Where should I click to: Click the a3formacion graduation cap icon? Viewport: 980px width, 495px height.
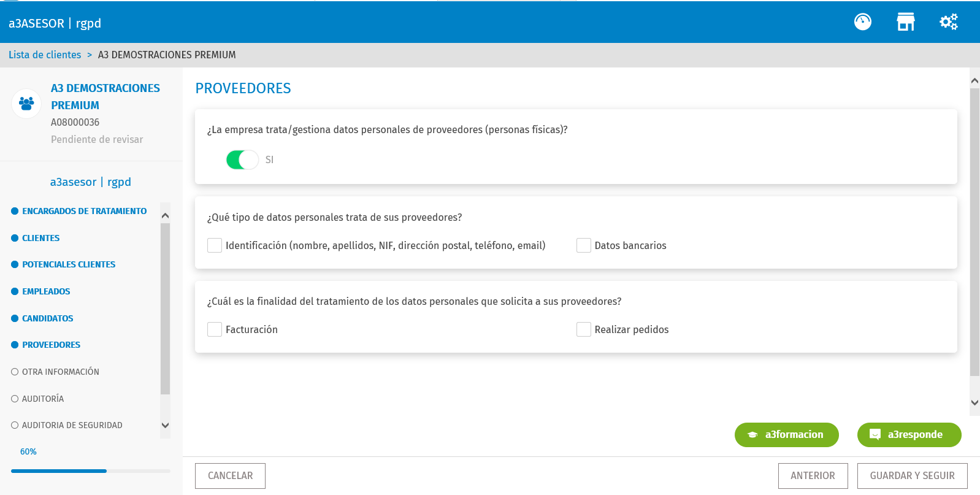click(x=752, y=435)
